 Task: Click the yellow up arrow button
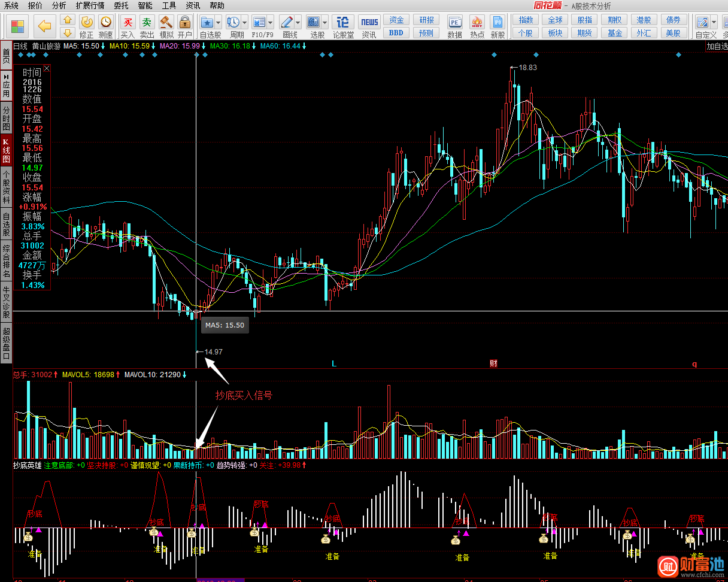(68, 20)
